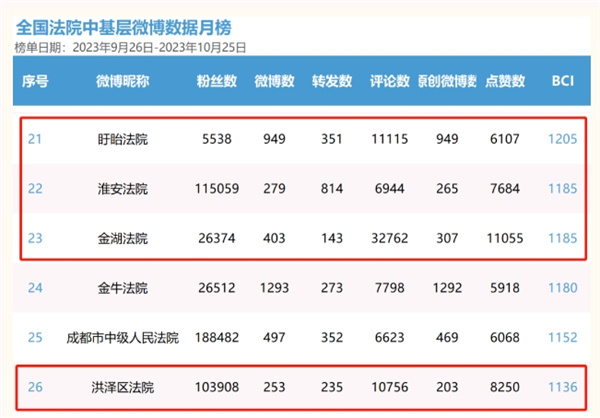Click the 点赞数 column header

505,81
